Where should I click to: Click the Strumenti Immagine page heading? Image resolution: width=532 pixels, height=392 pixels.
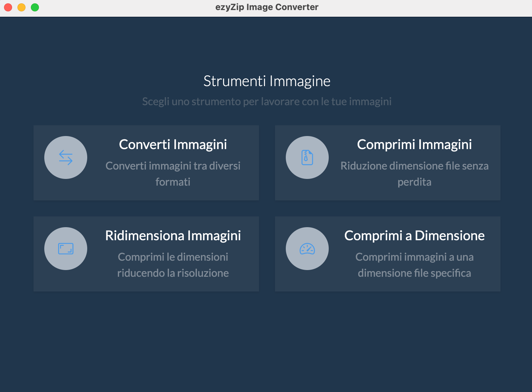point(267,81)
